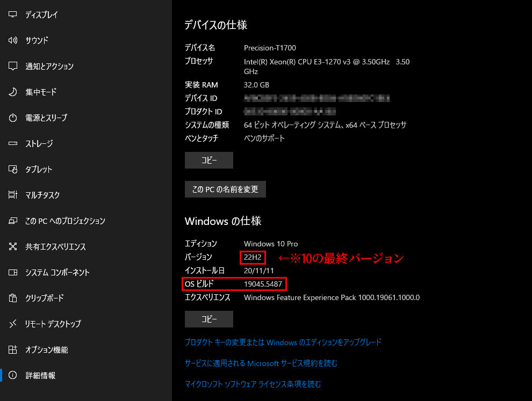Go to マルチタスク settings
Image resolution: width=532 pixels, height=401 pixels.
click(x=42, y=195)
